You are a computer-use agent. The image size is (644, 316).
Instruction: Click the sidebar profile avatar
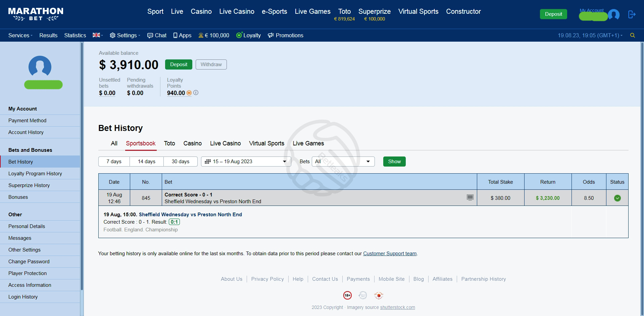click(40, 66)
